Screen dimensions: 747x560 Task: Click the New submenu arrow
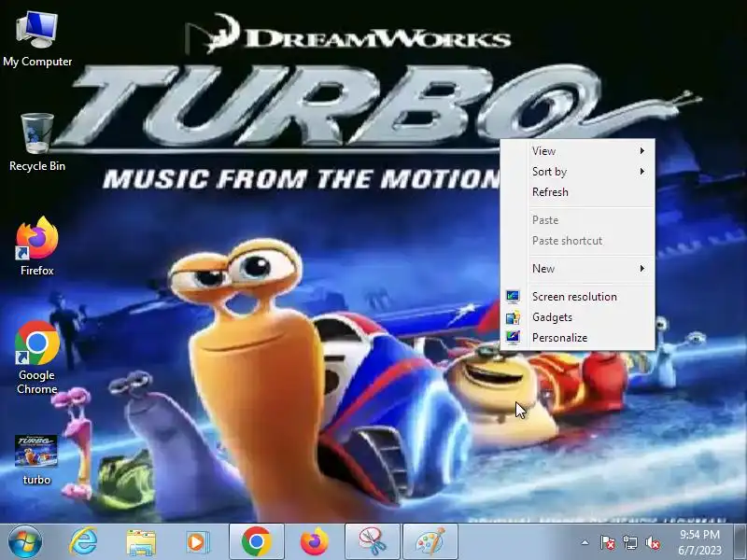(x=642, y=269)
